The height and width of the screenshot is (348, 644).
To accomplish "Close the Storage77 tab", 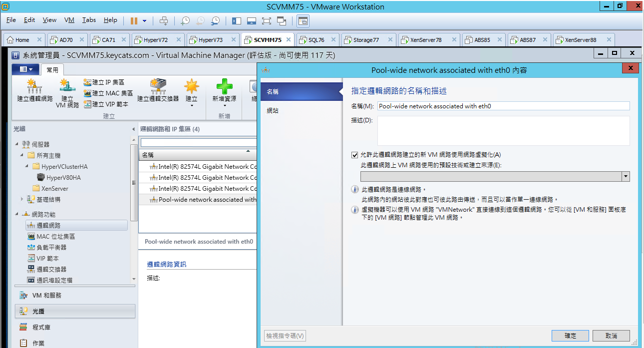I will click(x=390, y=40).
